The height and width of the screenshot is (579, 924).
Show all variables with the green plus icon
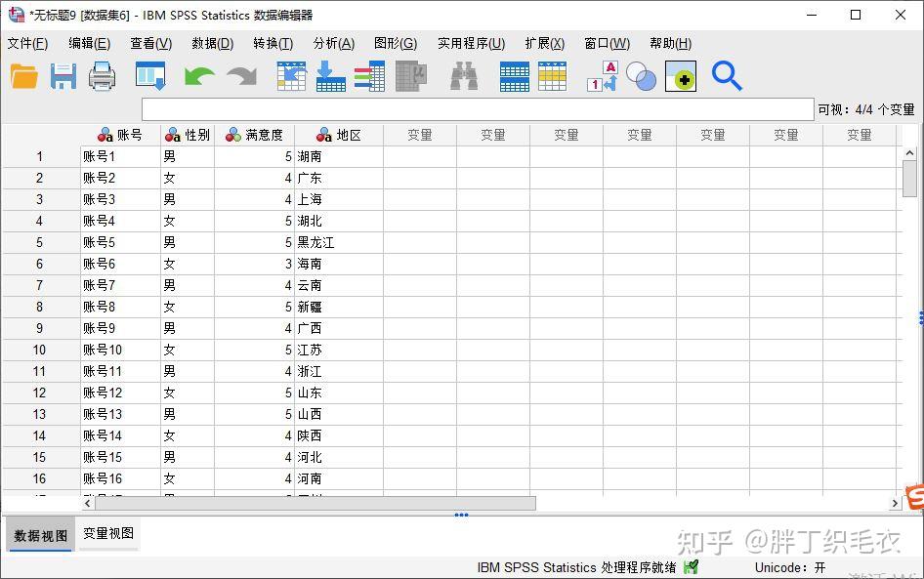(681, 76)
